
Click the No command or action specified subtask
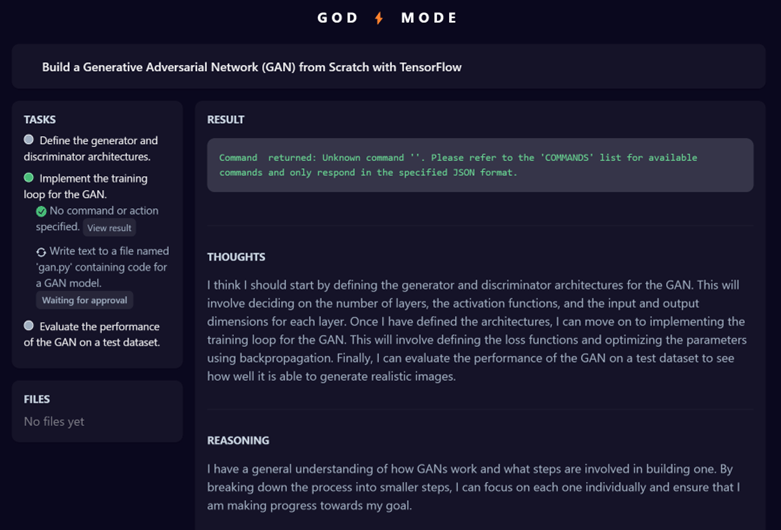coord(103,211)
